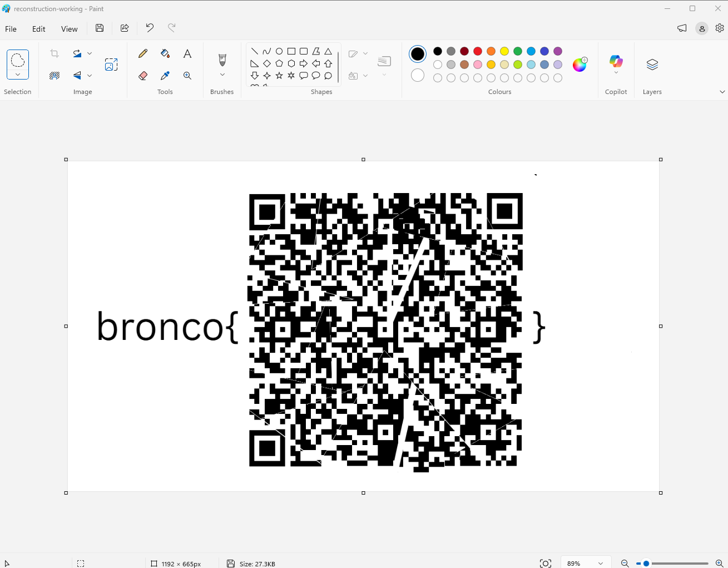Select the Up arrow shape
Viewport: 728px width, 568px height.
tap(328, 63)
